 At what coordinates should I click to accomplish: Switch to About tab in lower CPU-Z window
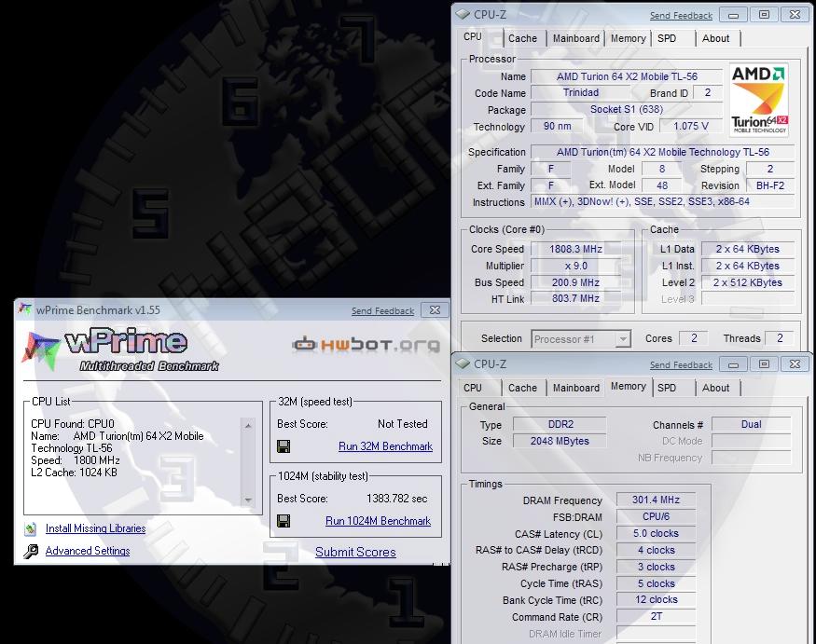(715, 388)
